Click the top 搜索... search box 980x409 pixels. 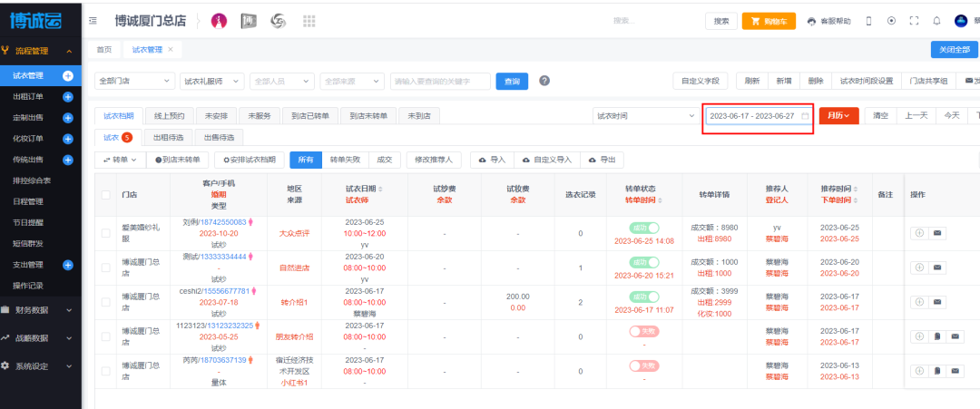pyautogui.click(x=653, y=21)
